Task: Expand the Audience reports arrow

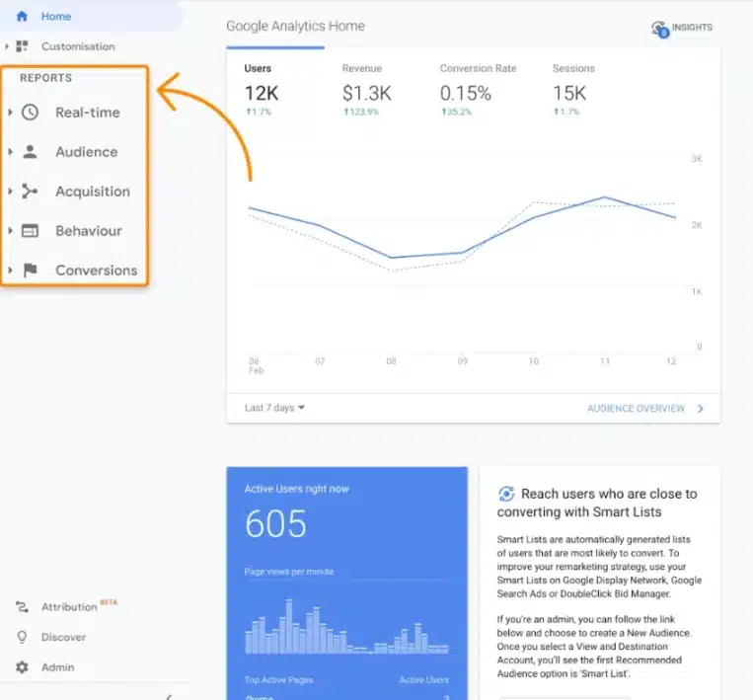Action: tap(10, 152)
